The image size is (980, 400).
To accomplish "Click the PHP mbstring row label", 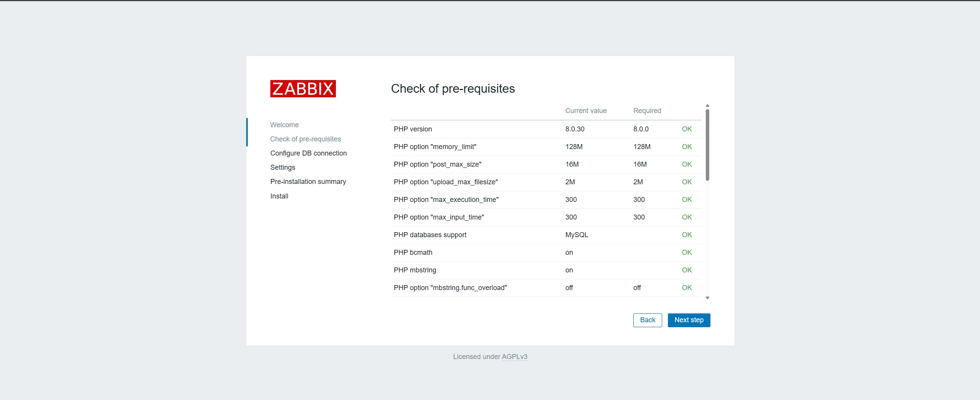I will (415, 270).
